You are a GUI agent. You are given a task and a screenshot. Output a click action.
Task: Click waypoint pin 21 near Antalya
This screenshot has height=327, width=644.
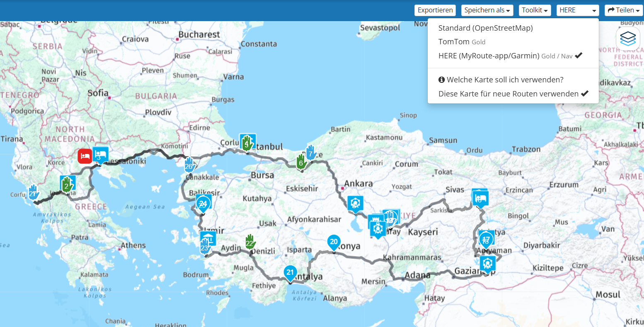coord(290,272)
